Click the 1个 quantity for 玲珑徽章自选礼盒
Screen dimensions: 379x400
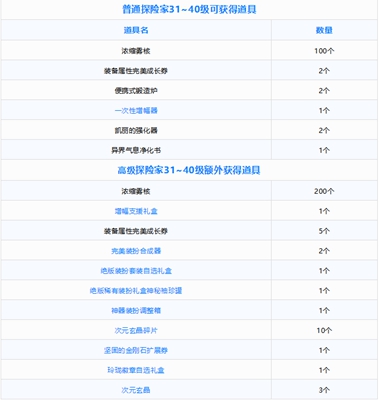tap(324, 370)
